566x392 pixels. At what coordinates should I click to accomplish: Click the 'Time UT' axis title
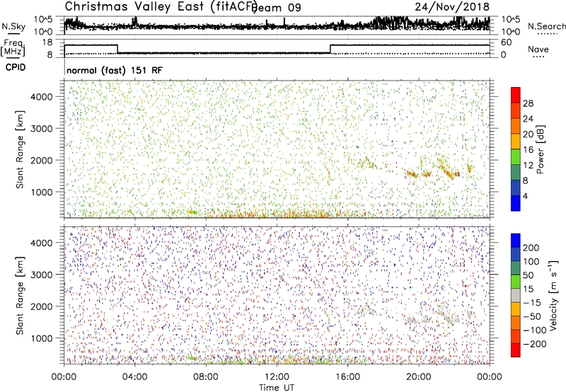(277, 387)
